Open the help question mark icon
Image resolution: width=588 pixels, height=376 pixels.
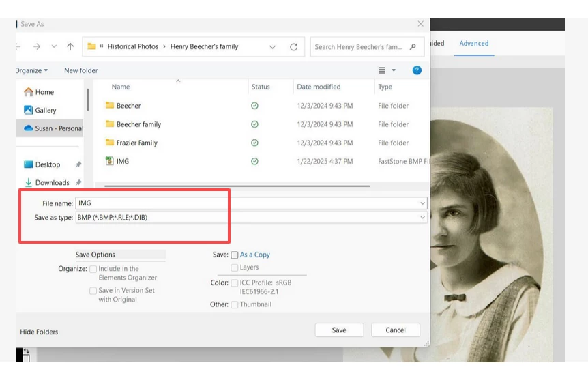point(417,70)
